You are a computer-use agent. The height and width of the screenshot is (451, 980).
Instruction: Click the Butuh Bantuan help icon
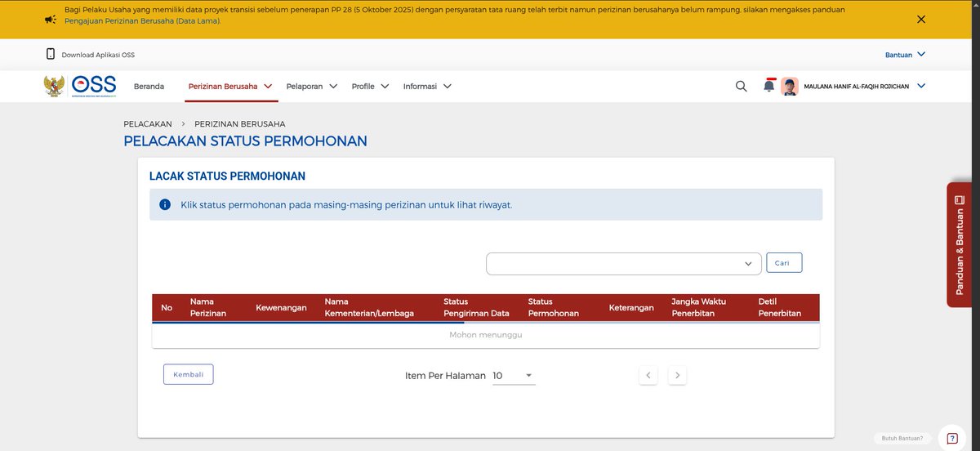pyautogui.click(x=952, y=438)
